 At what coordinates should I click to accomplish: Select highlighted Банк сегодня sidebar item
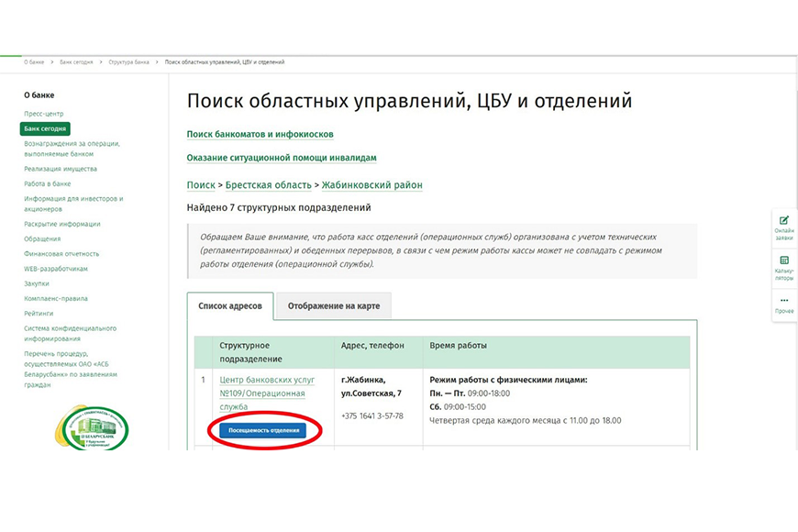[x=46, y=129]
